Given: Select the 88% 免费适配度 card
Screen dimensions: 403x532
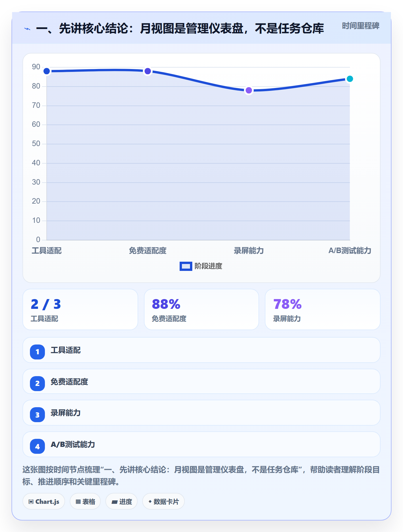Looking at the screenshot, I should (x=201, y=309).
